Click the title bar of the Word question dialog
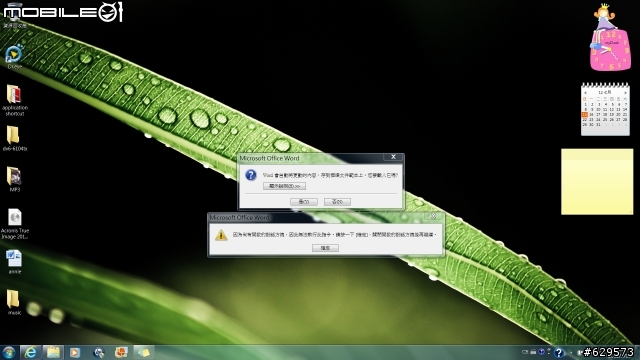The height and width of the screenshot is (360, 640). coord(310,158)
